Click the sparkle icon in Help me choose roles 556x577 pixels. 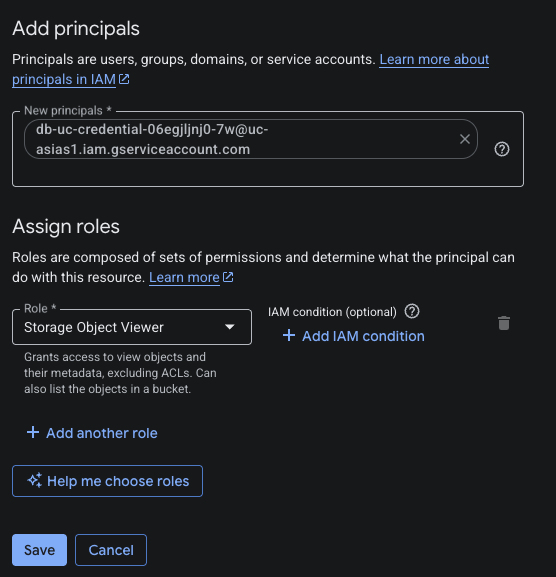click(x=35, y=481)
